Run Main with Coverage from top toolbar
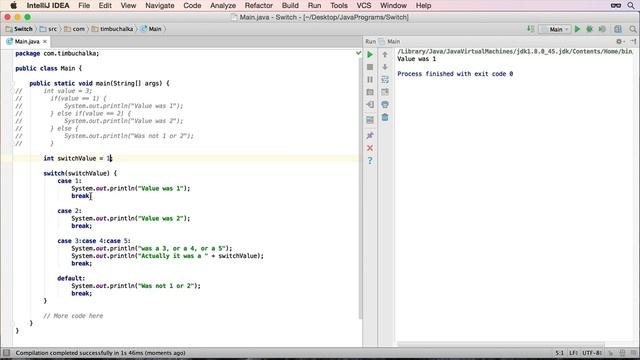This screenshot has width=640, height=360. pyautogui.click(x=602, y=29)
